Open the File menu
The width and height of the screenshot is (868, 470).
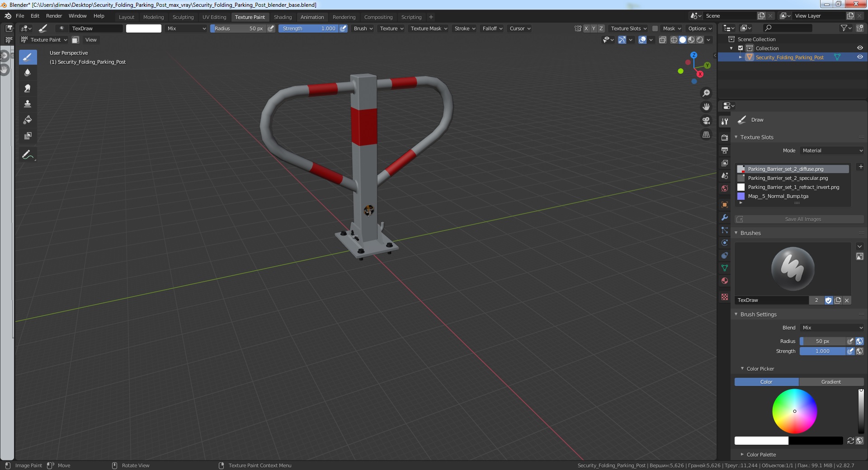pyautogui.click(x=20, y=16)
